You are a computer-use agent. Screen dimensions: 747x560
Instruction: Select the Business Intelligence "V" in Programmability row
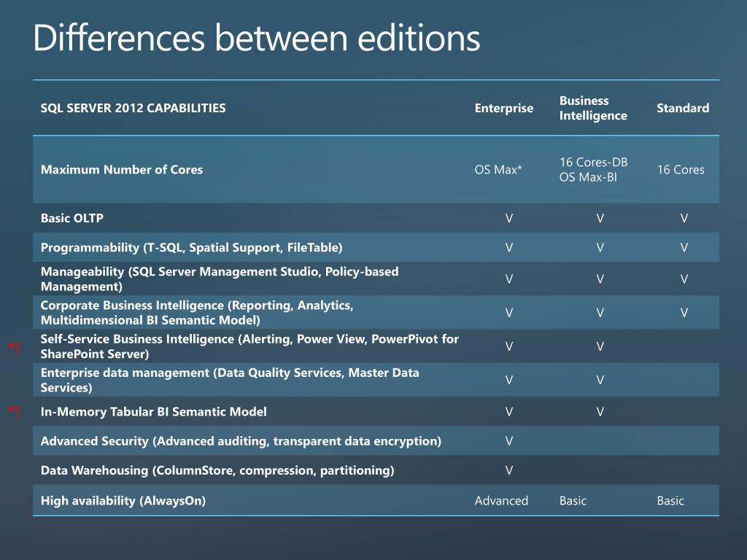coord(600,248)
